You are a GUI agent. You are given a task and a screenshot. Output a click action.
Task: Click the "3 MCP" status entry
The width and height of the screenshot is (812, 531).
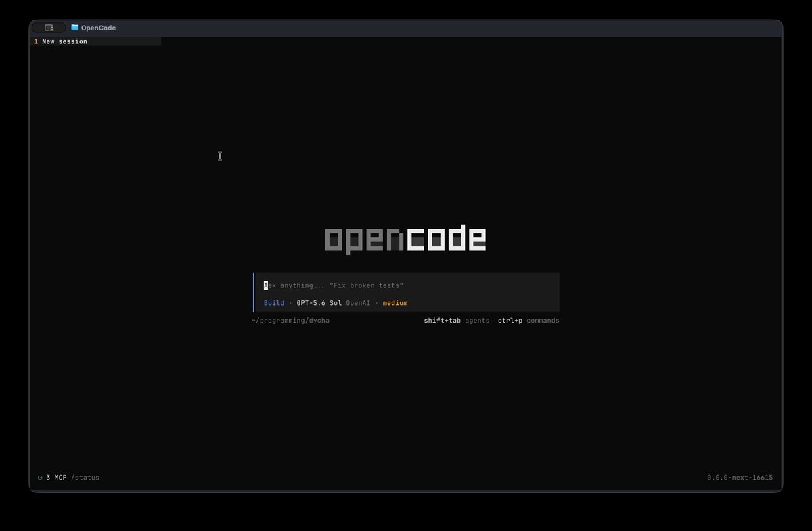tap(56, 478)
